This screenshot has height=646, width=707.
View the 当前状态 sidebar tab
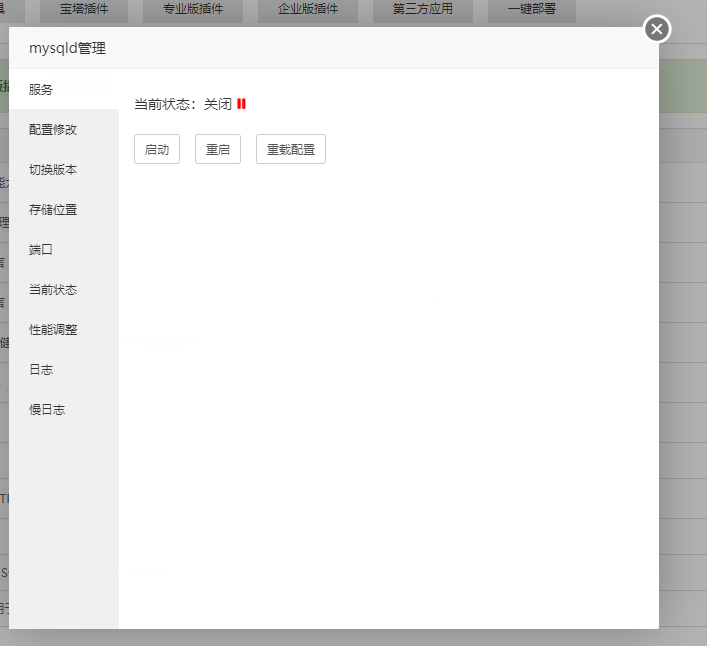[x=64, y=289]
